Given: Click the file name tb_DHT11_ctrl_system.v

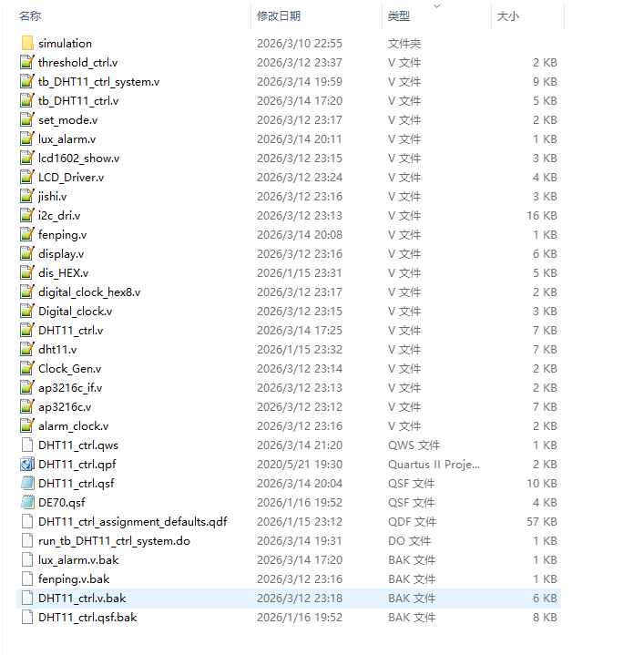Looking at the screenshot, I should (x=99, y=81).
